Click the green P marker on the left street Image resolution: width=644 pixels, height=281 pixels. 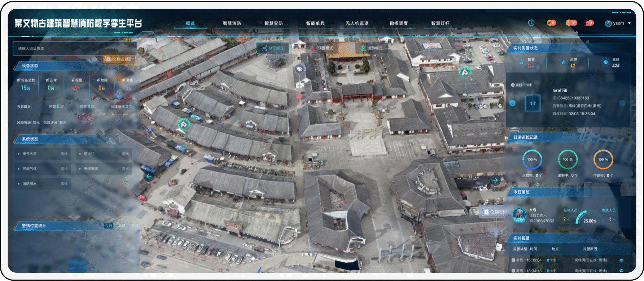click(x=184, y=124)
